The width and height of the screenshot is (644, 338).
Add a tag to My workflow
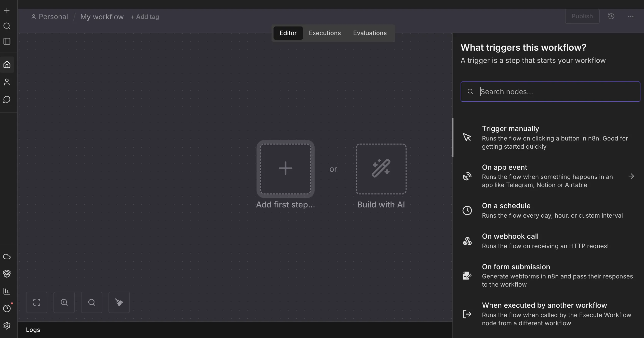click(x=145, y=17)
